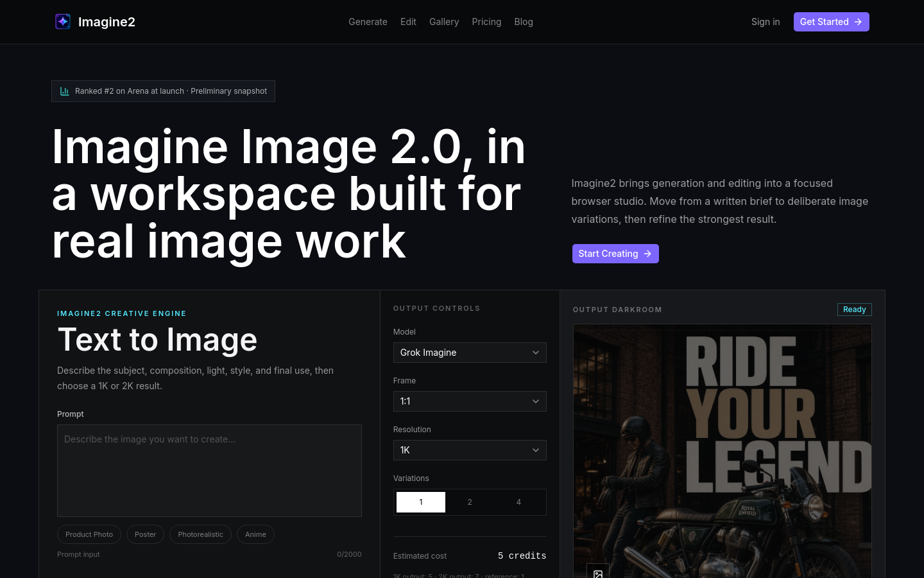Click the 5 credits estimated cost value

pyautogui.click(x=522, y=556)
